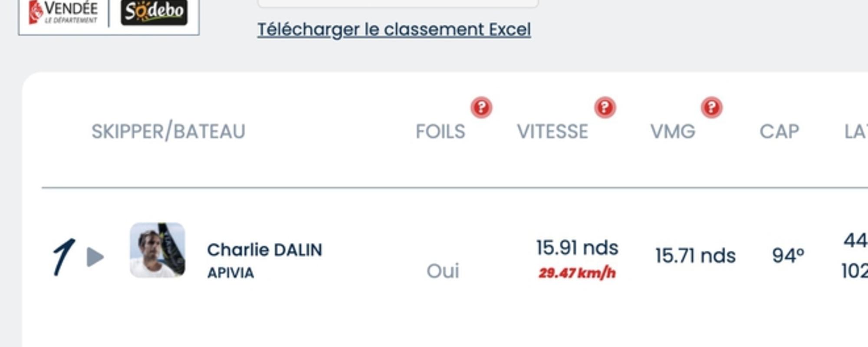This screenshot has height=347, width=868.
Task: Click the 94° heading value
Action: (788, 255)
